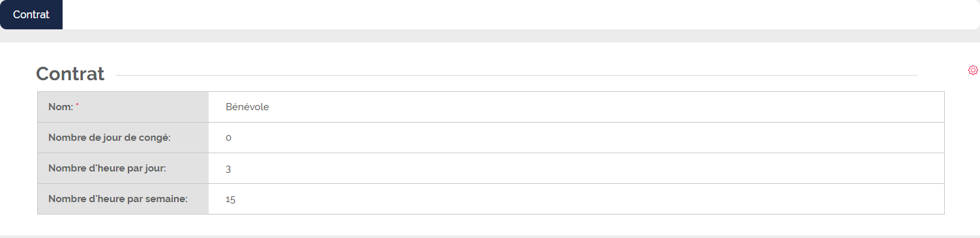This screenshot has width=980, height=238.
Task: Select the Nombre de jour de congé label
Action: (110, 138)
